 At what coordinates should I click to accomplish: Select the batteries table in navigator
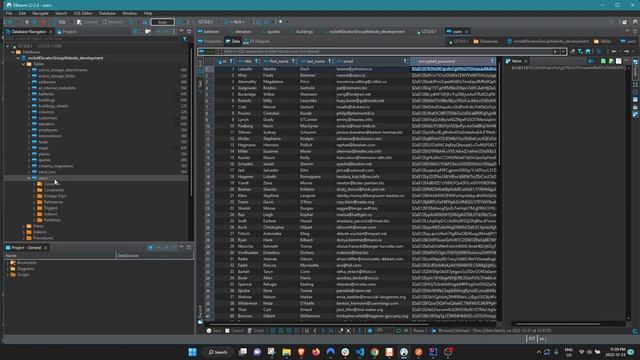click(x=46, y=94)
